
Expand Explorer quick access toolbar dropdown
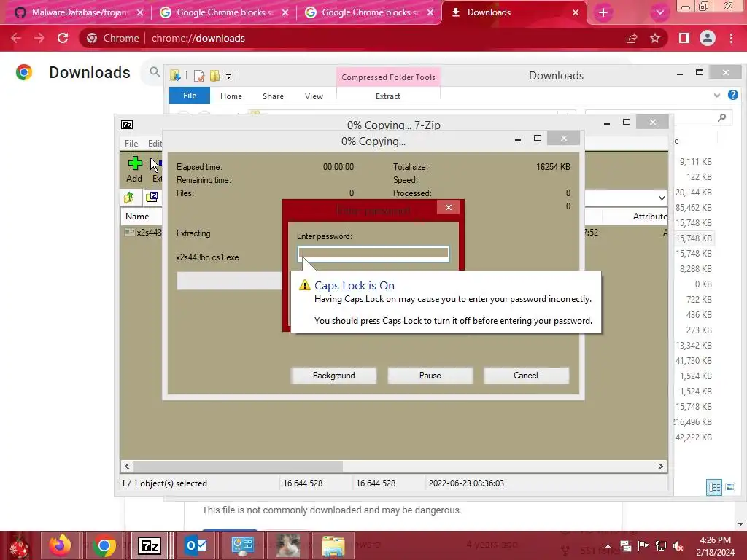[x=228, y=76]
